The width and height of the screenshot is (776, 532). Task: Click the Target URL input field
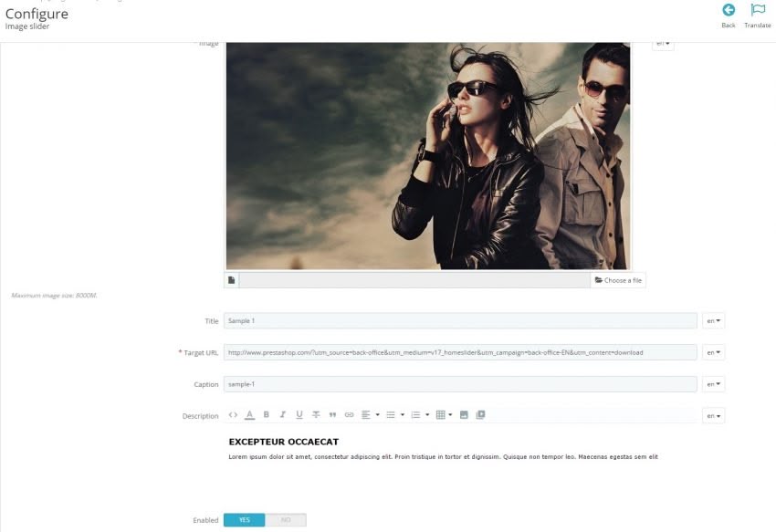pos(460,352)
